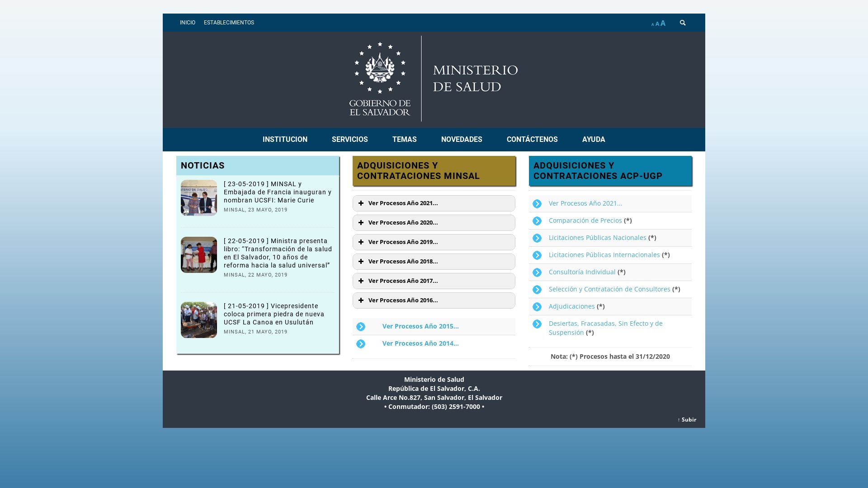Open the Adjudicaciones link
This screenshot has width=868, height=488.
click(x=572, y=306)
